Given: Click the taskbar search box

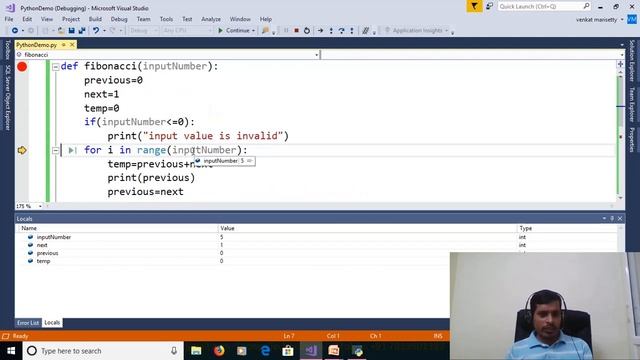Looking at the screenshot, I should (103, 351).
